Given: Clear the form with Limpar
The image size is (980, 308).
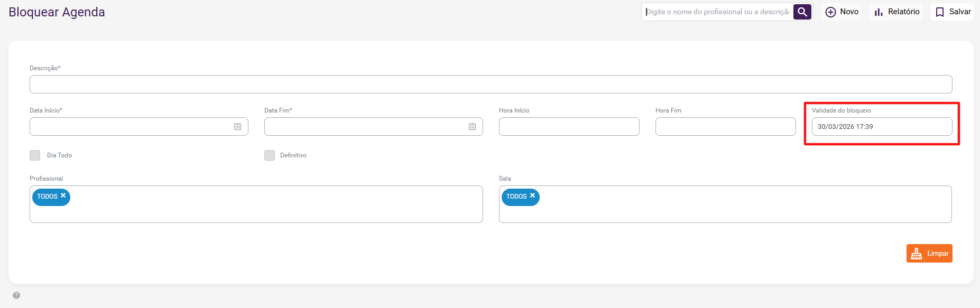Looking at the screenshot, I should click(929, 254).
